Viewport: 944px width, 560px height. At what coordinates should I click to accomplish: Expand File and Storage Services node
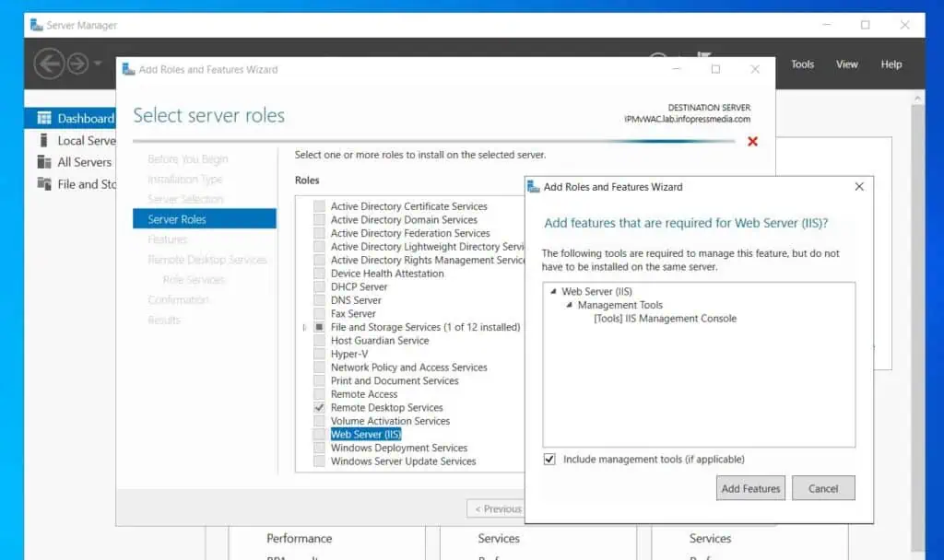pos(304,327)
